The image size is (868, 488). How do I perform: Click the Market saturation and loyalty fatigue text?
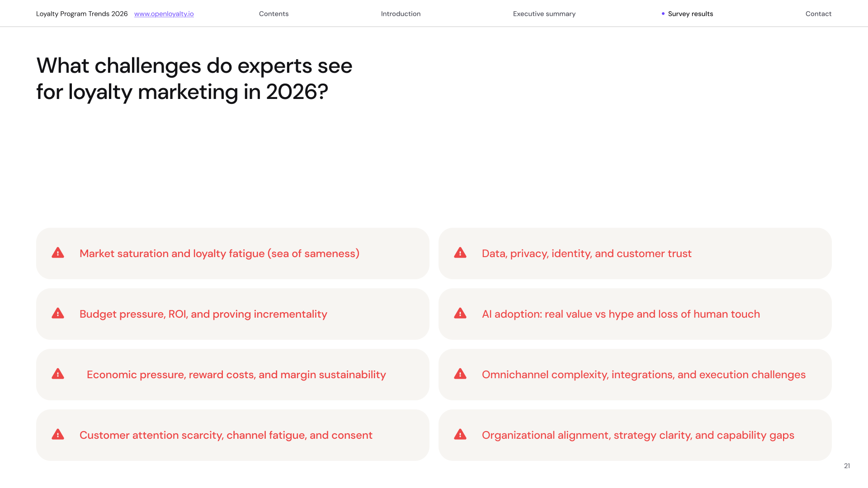click(x=219, y=253)
